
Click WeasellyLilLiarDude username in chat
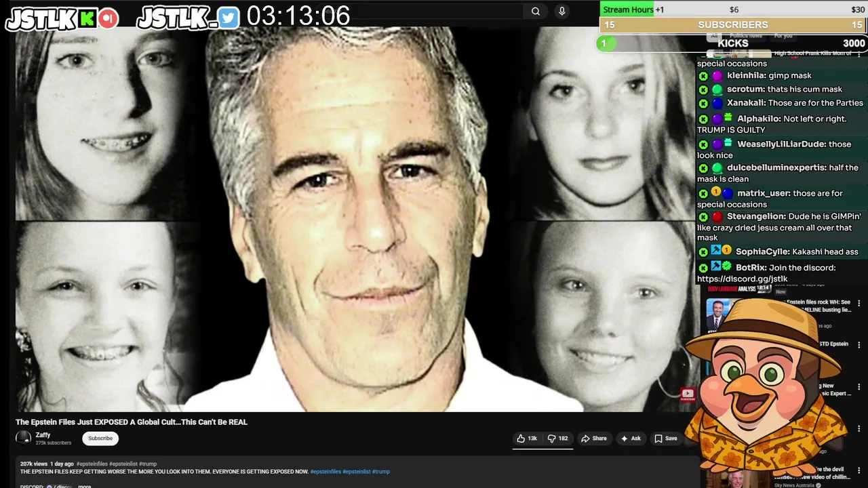(781, 144)
